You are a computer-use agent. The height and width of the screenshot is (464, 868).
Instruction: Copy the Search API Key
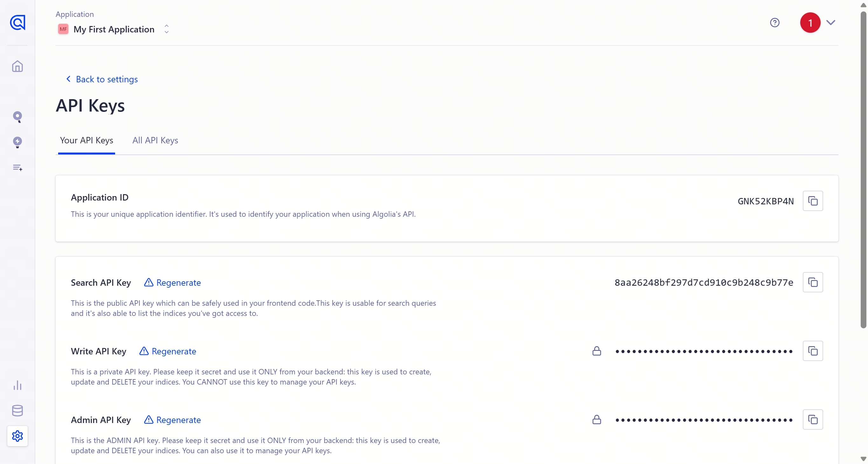[x=813, y=283]
